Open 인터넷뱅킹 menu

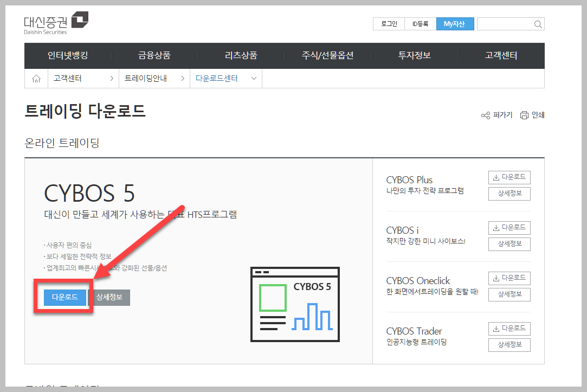68,55
